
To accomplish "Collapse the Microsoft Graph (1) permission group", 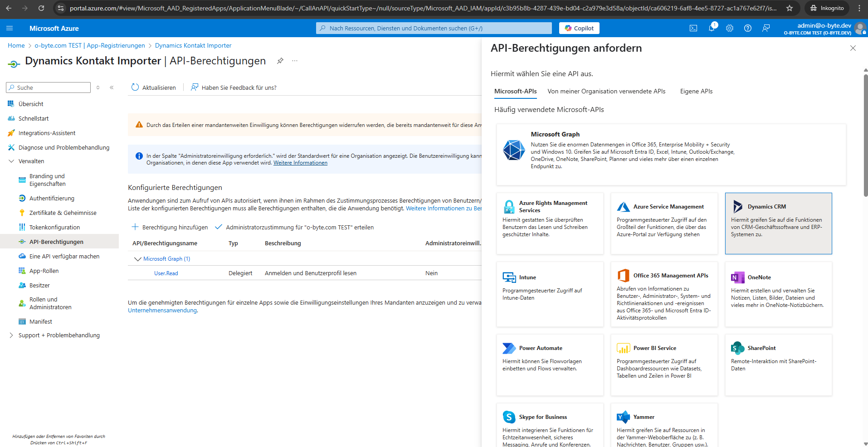I will [x=137, y=259].
